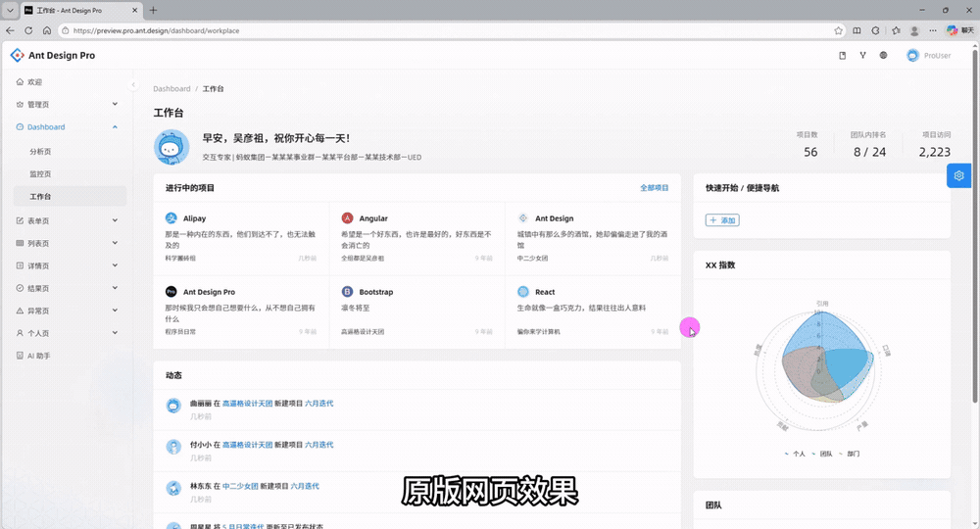Image resolution: width=980 pixels, height=529 pixels.
Task: Open the language globe icon in header
Action: [883, 56]
